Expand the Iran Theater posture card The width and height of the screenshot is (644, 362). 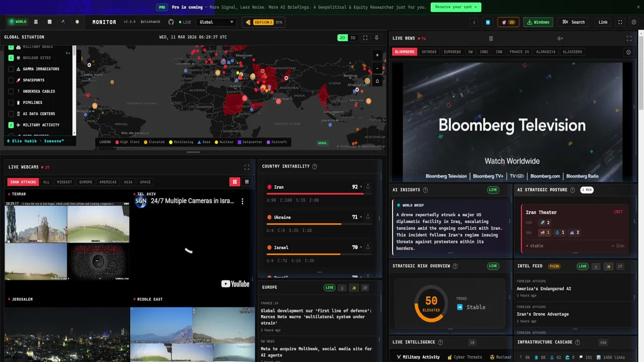[x=575, y=253]
